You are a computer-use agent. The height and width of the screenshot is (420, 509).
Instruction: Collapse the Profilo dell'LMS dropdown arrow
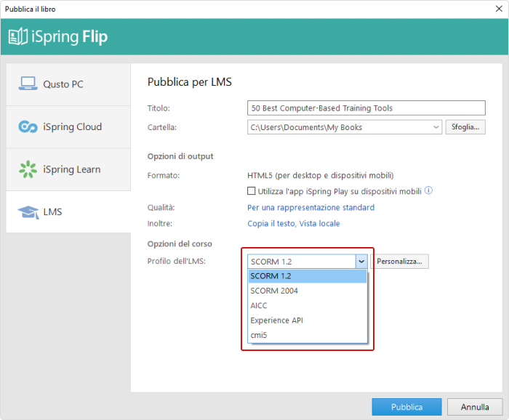pos(361,261)
